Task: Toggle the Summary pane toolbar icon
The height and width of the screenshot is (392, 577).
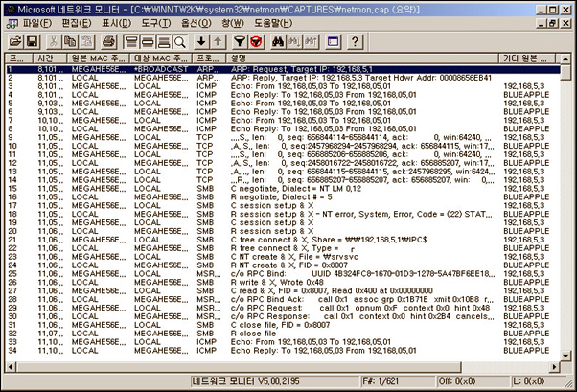Action: [x=130, y=41]
